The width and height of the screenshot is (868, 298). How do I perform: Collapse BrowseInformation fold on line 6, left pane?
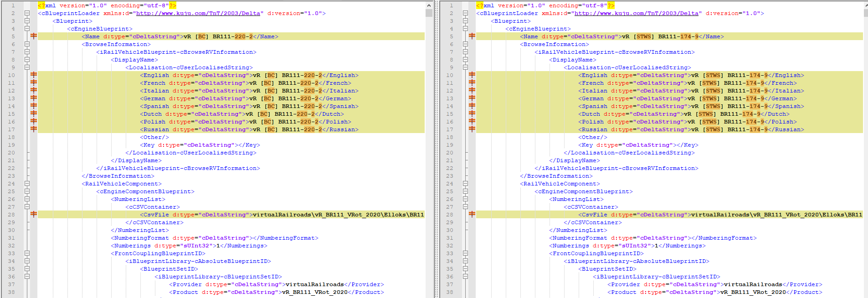pos(27,44)
